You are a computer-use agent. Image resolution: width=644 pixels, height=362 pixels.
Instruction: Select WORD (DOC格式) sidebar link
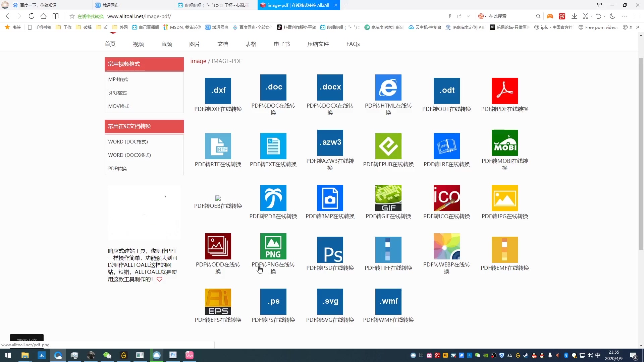[x=128, y=142]
